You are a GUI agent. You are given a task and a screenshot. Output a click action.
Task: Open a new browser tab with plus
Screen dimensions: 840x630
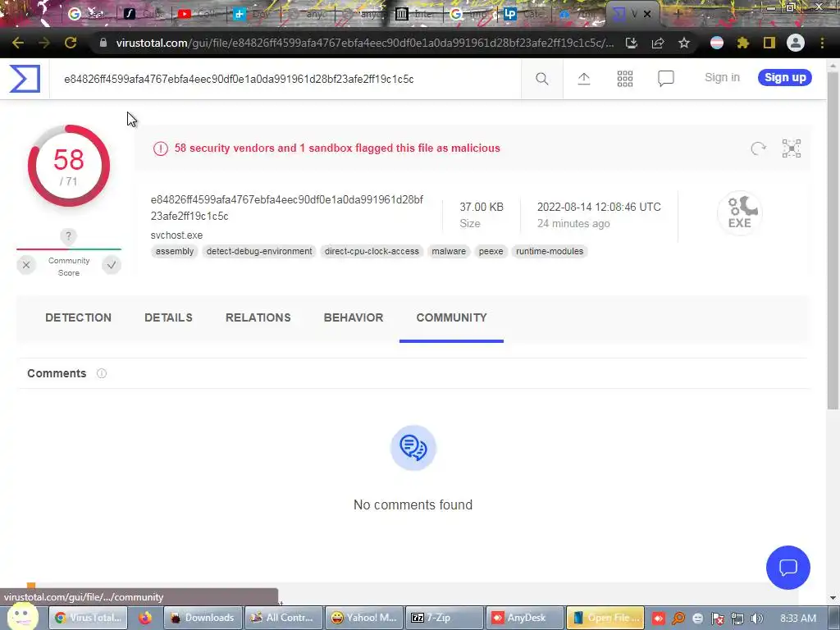coord(678,14)
